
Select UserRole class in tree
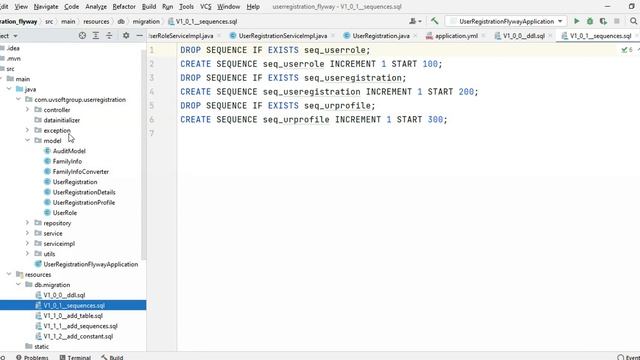[x=64, y=213]
